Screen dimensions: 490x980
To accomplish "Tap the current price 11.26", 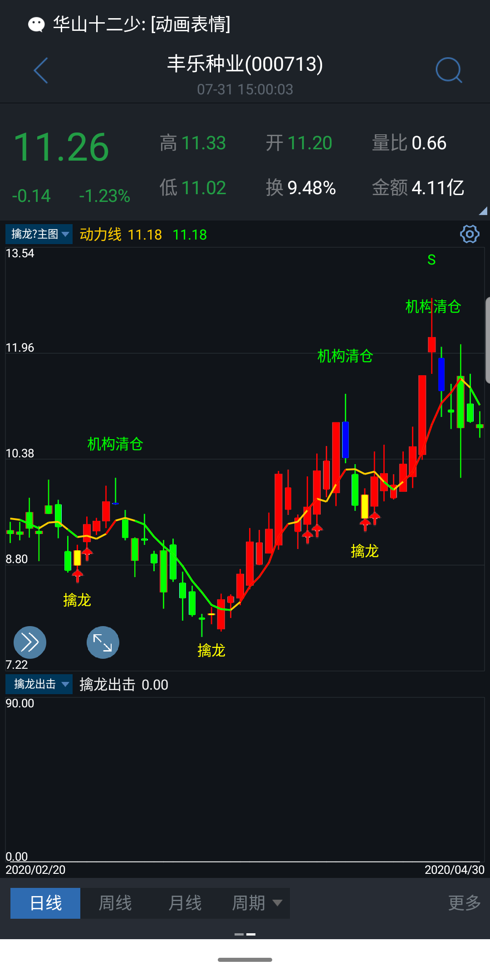I will [61, 147].
